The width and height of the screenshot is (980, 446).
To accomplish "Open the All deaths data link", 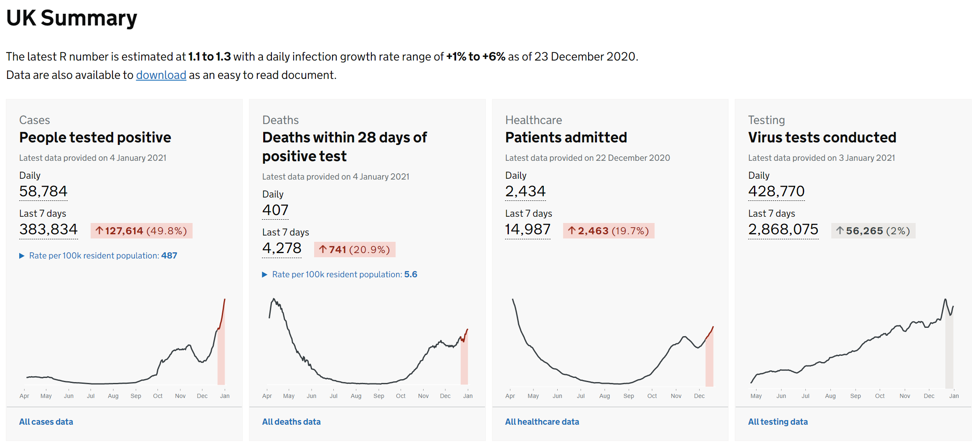I will pyautogui.click(x=291, y=422).
